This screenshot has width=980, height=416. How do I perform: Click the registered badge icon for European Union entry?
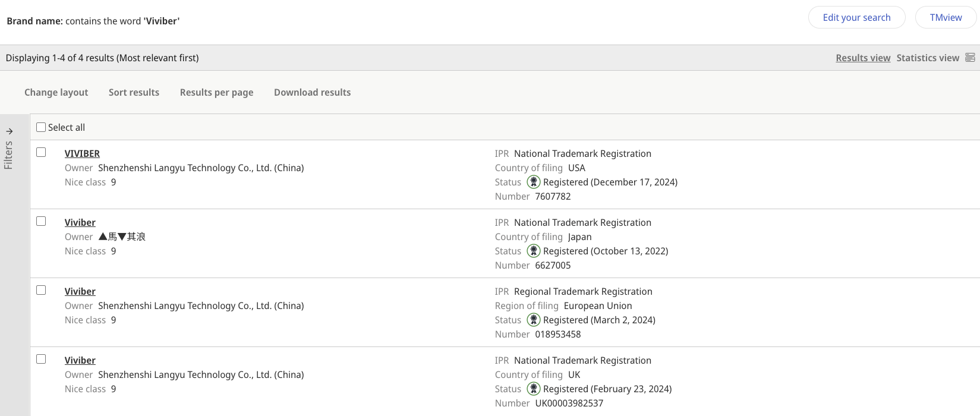click(x=534, y=320)
